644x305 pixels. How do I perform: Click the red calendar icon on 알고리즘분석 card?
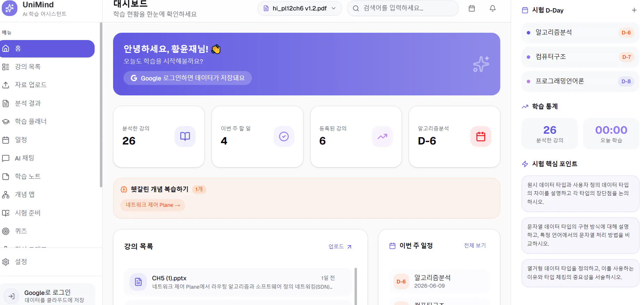tap(481, 136)
